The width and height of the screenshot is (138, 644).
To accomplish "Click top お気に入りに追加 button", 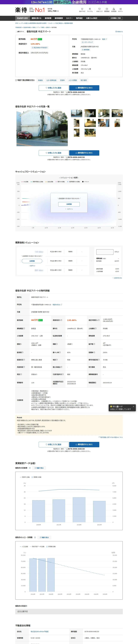I will (54, 88).
